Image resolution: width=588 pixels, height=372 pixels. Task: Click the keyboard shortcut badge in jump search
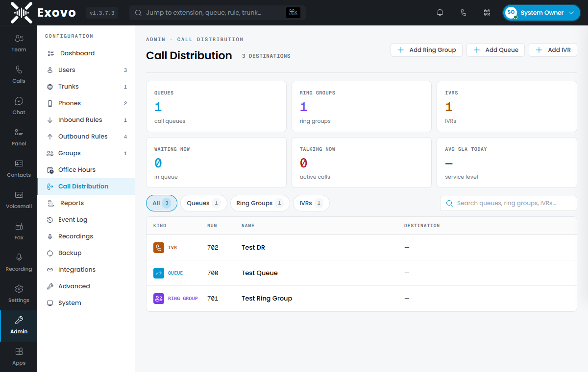coord(293,13)
